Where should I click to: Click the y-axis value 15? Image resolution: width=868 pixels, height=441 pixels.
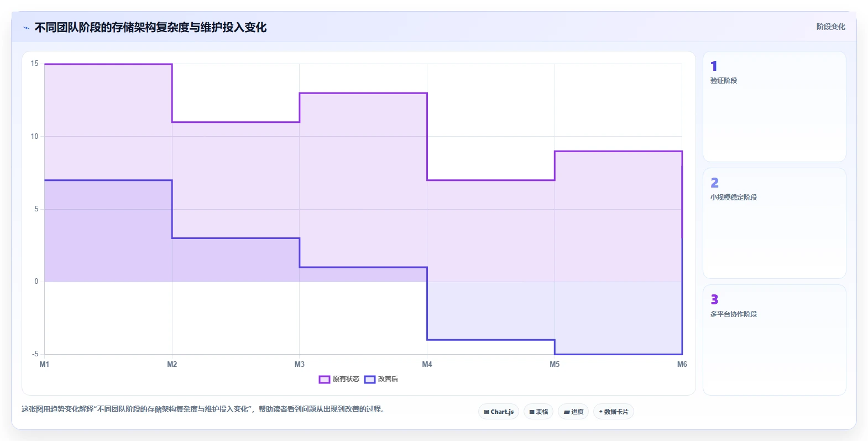[x=35, y=64]
